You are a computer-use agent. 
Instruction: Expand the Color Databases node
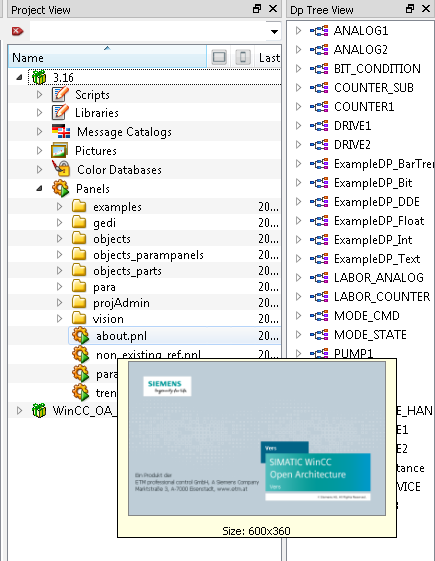click(x=39, y=170)
